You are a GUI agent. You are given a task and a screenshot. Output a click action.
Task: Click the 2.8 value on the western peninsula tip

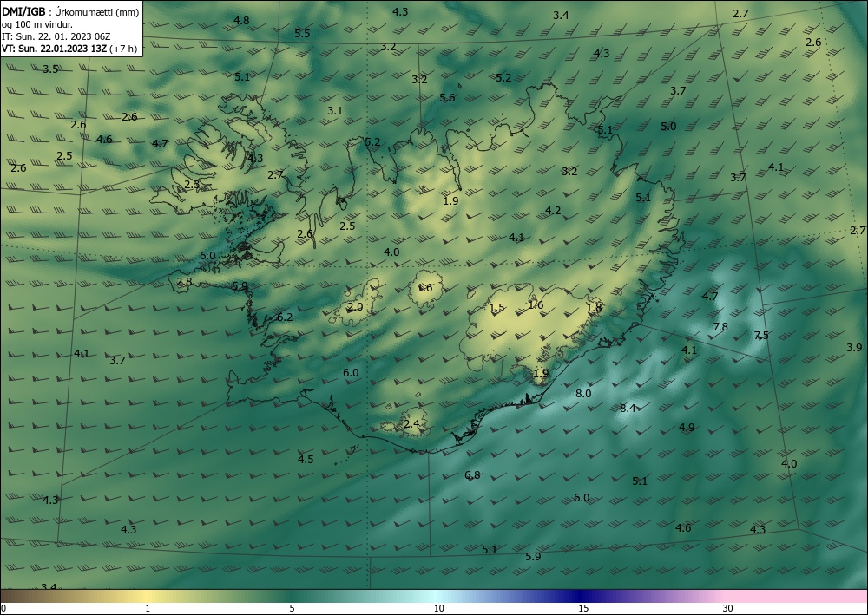pyautogui.click(x=184, y=282)
